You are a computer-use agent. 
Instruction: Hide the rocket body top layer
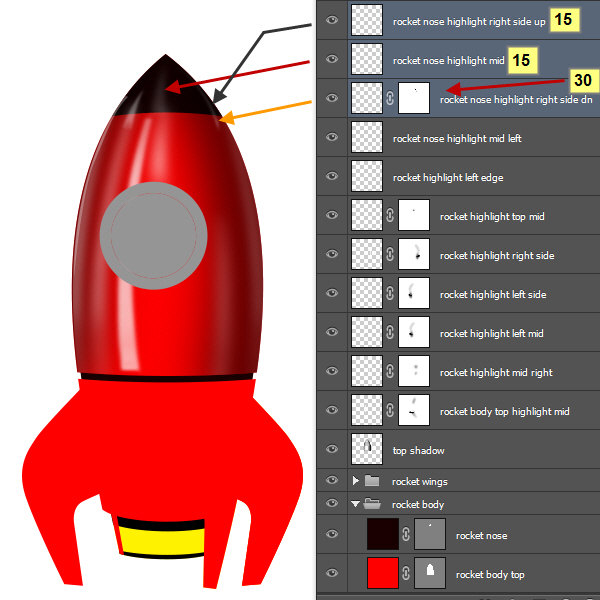[x=332, y=574]
